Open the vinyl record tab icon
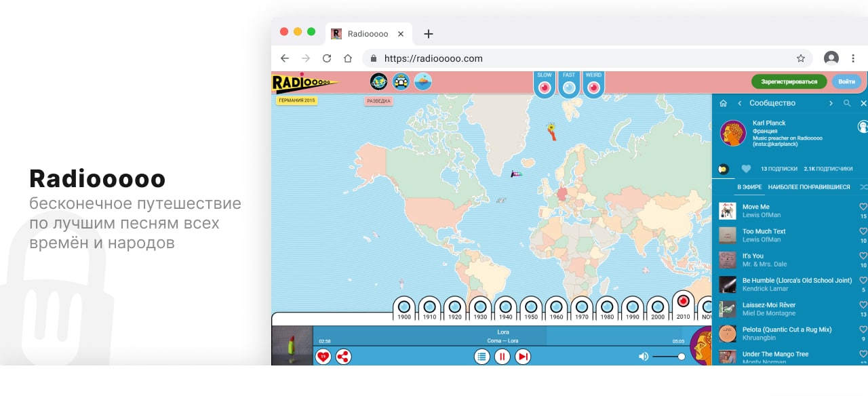 coord(723,169)
